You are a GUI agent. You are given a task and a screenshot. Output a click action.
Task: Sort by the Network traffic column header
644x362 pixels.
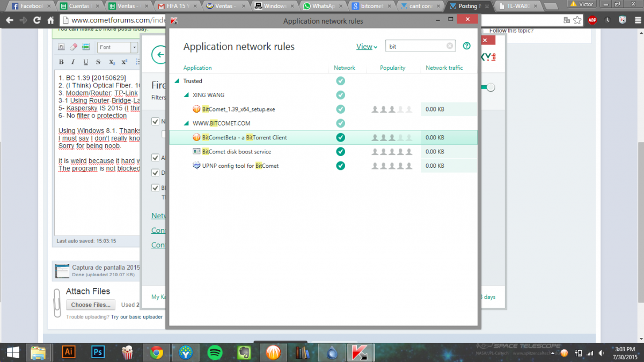(444, 68)
